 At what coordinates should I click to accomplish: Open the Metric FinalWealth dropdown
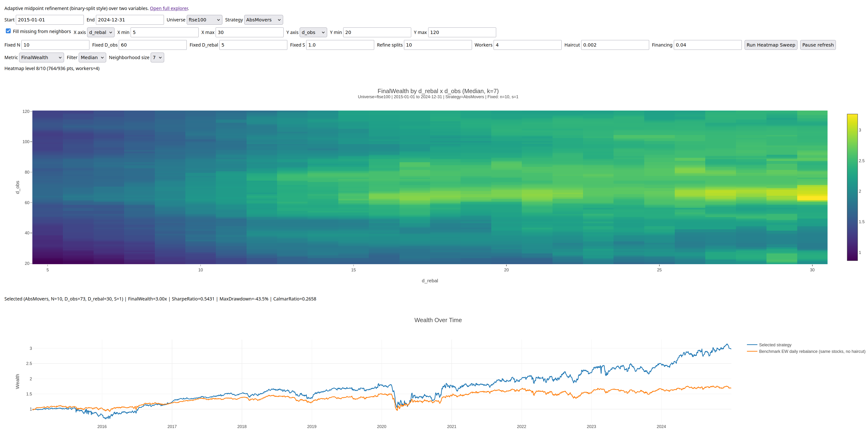click(x=41, y=58)
